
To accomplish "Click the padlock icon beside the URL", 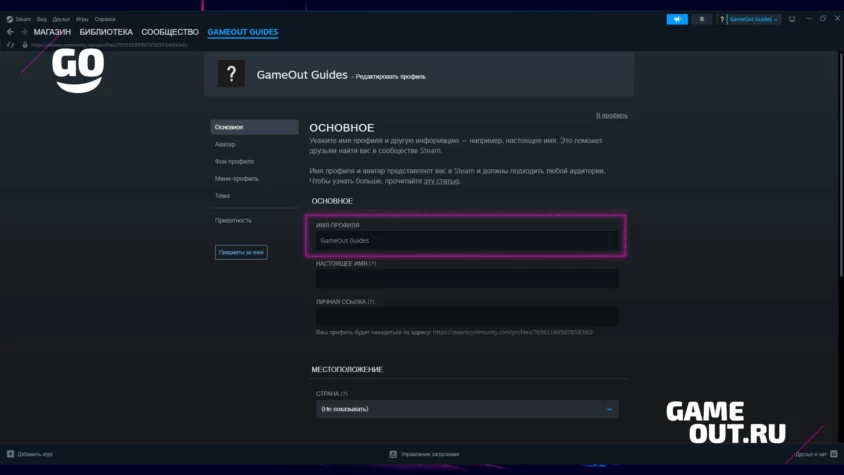I will pos(25,45).
